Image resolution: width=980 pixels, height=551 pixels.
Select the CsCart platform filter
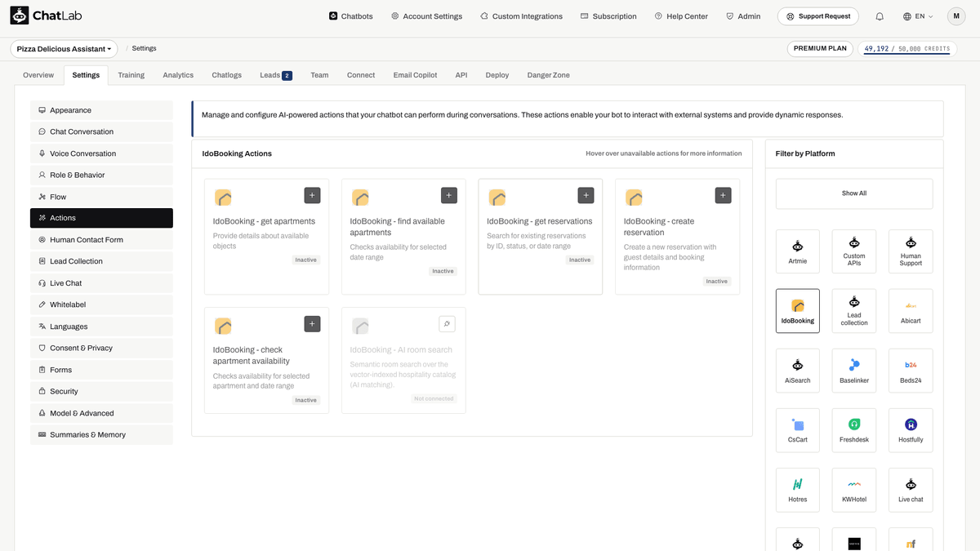point(798,430)
